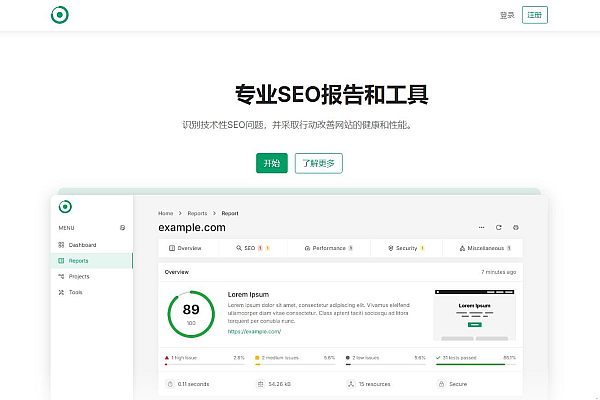The width and height of the screenshot is (600, 400).
Task: Click the lock icon beside Secure
Action: pos(441,384)
